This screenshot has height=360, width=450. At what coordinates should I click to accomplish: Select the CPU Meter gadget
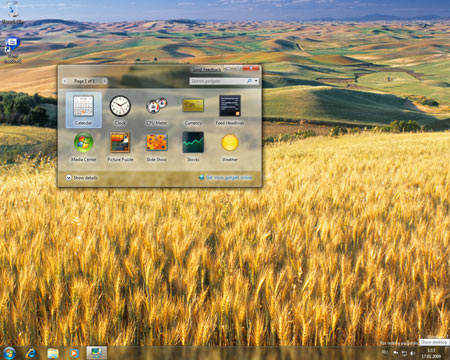coord(157,110)
